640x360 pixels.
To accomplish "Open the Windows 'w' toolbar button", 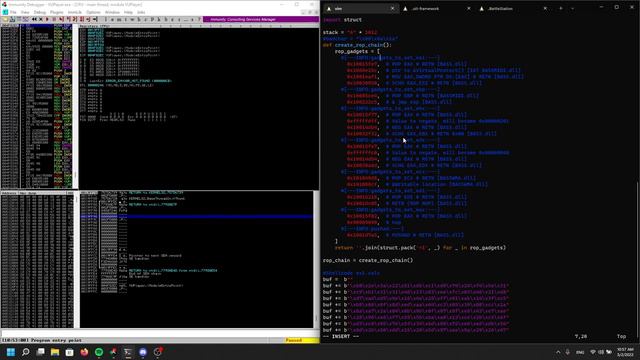I will point(132,19).
